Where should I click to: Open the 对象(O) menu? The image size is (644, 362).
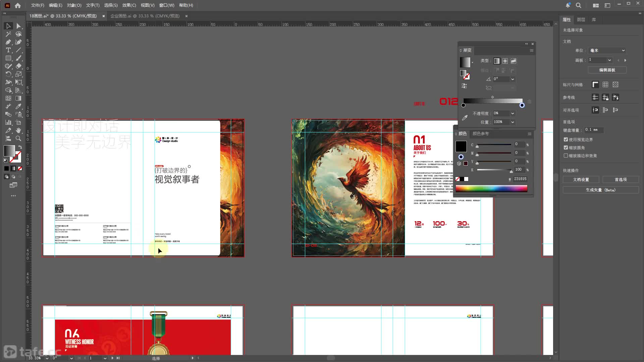tap(74, 5)
